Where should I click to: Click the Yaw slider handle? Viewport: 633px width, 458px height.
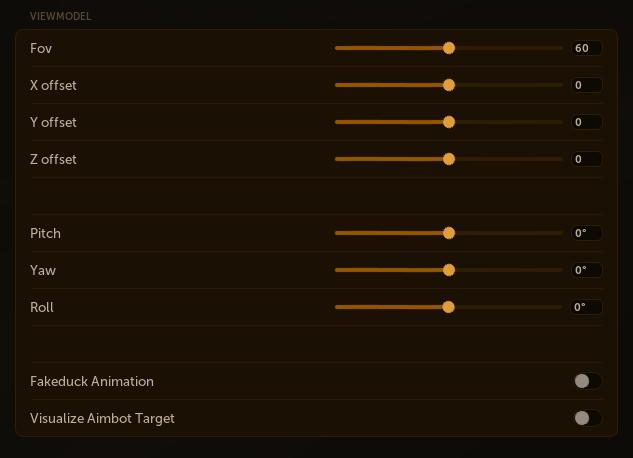449,270
